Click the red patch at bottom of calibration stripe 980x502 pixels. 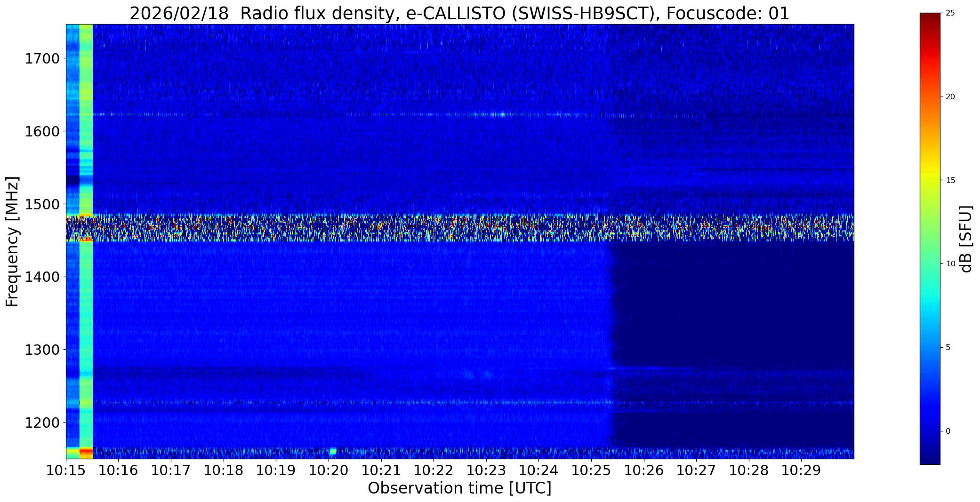tap(86, 453)
